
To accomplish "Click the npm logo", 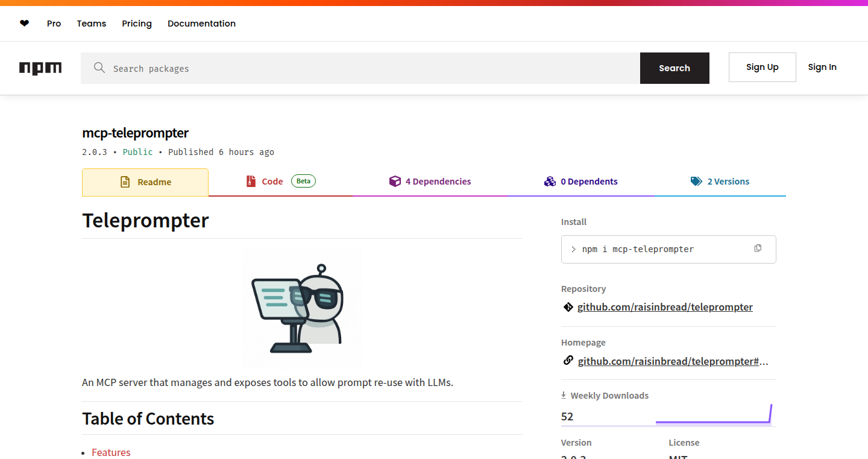I will (40, 68).
